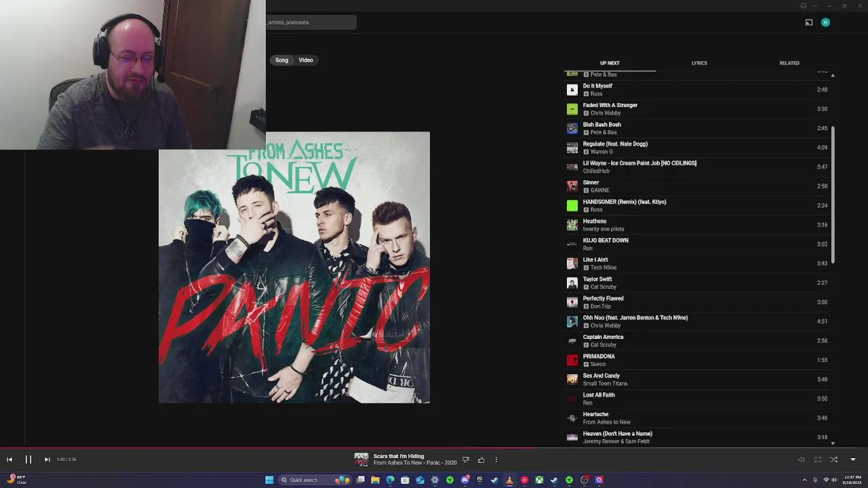Image resolution: width=868 pixels, height=488 pixels.
Task: Play Sinner by GAWNE
Action: (697, 186)
